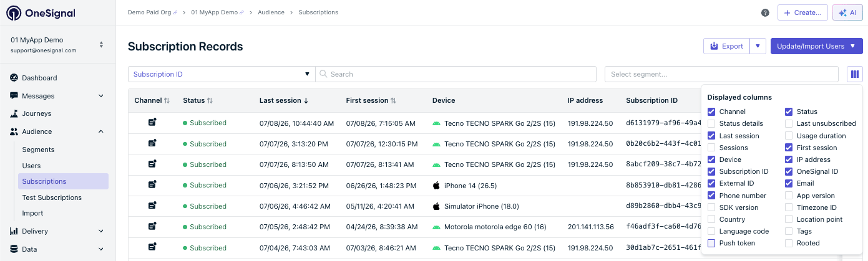Click channel icon in Motorola edge 60 row
Viewport: 868px width, 261px height.
tap(152, 227)
